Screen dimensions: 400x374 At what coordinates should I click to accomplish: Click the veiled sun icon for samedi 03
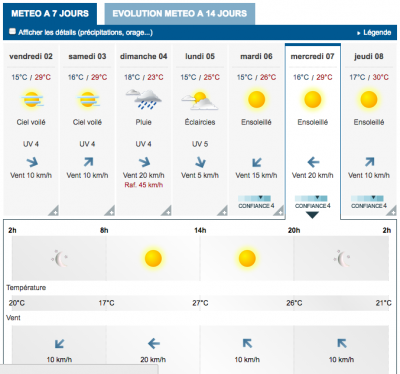pyautogui.click(x=88, y=99)
